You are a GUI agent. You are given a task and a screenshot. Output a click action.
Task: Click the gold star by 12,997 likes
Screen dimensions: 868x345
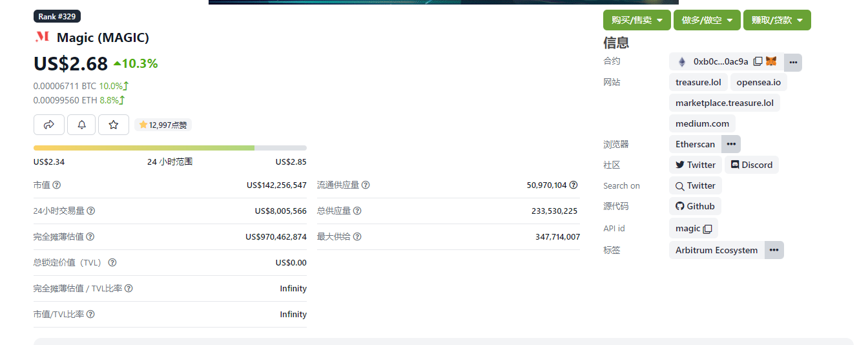[x=143, y=125]
